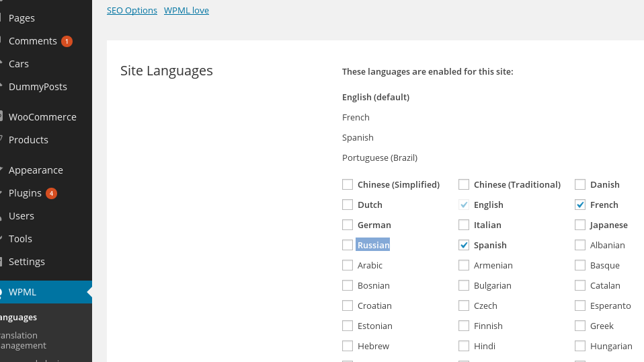Open DummyPosts in the sidebar
Screen dimensions: 644x362
pyautogui.click(x=38, y=87)
